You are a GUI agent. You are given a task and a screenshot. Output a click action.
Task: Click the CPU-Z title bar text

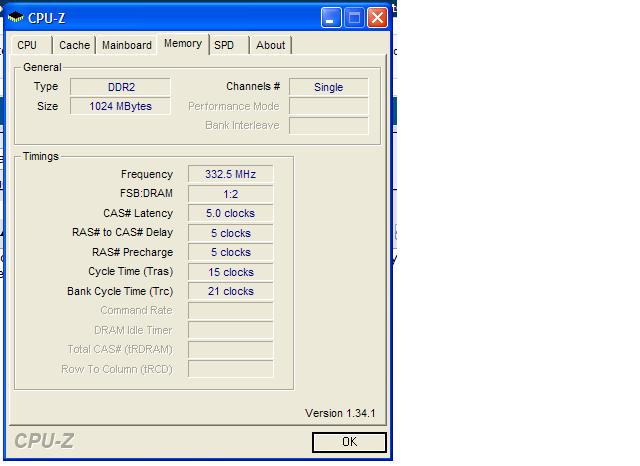pyautogui.click(x=47, y=18)
